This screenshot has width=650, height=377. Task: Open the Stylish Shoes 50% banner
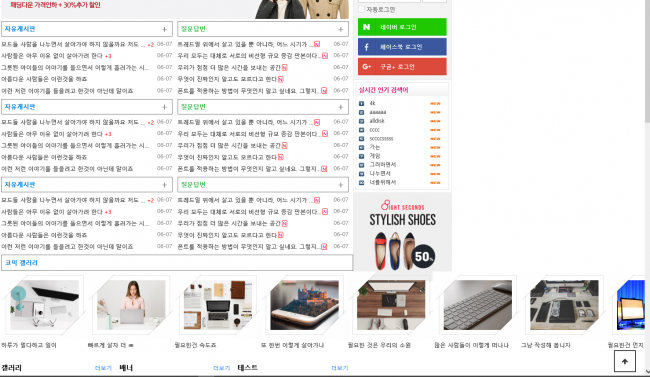click(x=402, y=232)
